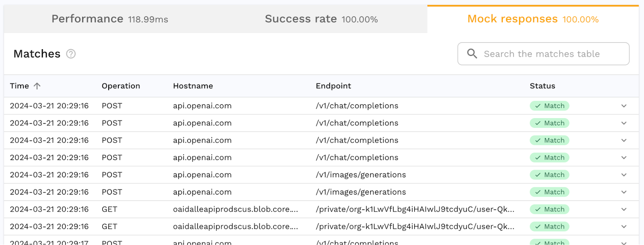This screenshot has width=644, height=245.
Task: Select the Mock responses tab
Action: click(x=533, y=19)
